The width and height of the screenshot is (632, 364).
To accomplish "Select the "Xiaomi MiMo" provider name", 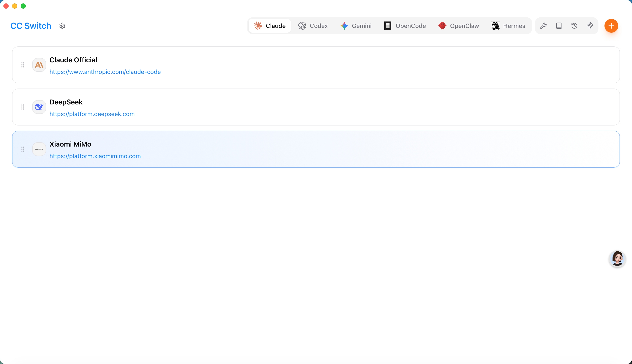I will (70, 144).
